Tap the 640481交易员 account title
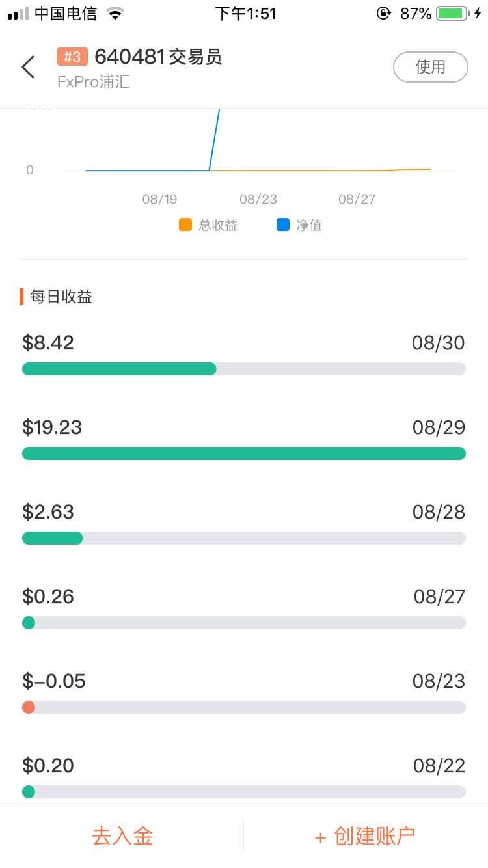Screen dimensions: 488x868 (158, 57)
